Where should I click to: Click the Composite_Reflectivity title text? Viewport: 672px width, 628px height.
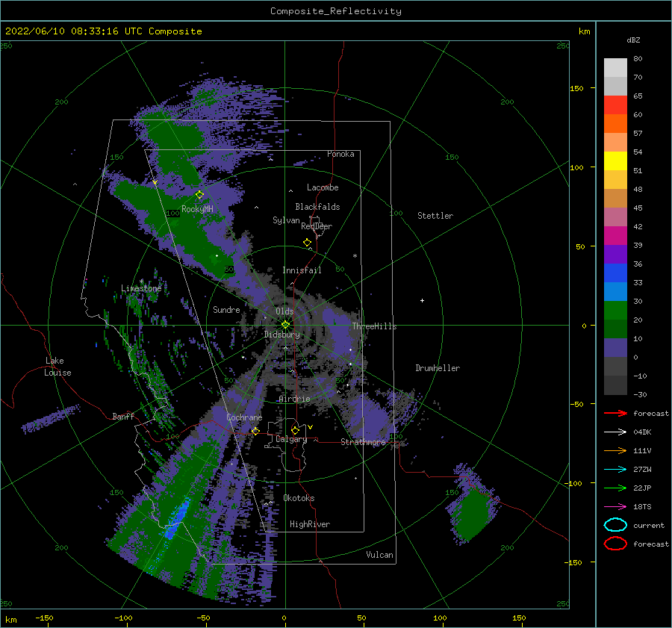tap(335, 11)
